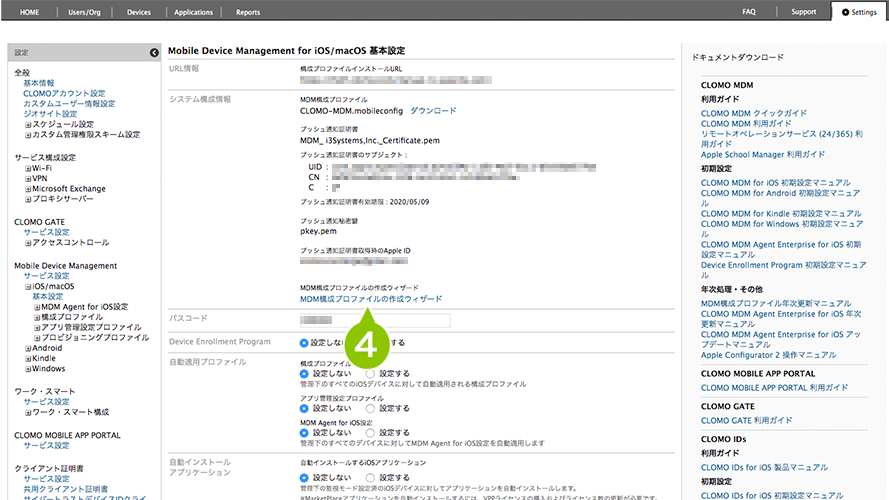889x500 pixels.
Task: Open CLOMO GATE 利用ガイド document
Action: point(746,421)
